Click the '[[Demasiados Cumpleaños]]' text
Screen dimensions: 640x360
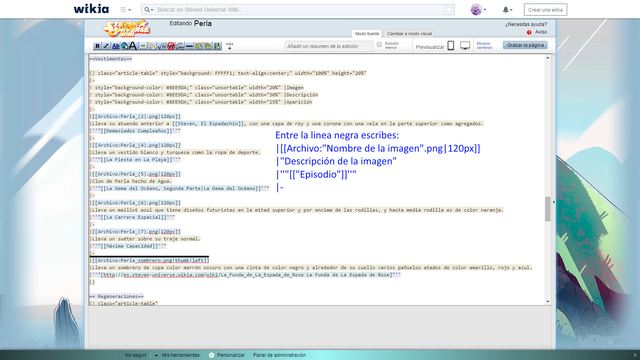(136, 131)
